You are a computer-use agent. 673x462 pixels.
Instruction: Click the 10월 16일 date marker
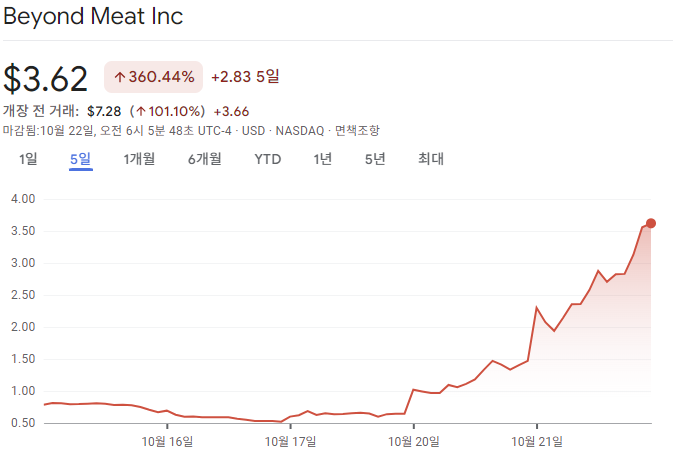(167, 441)
